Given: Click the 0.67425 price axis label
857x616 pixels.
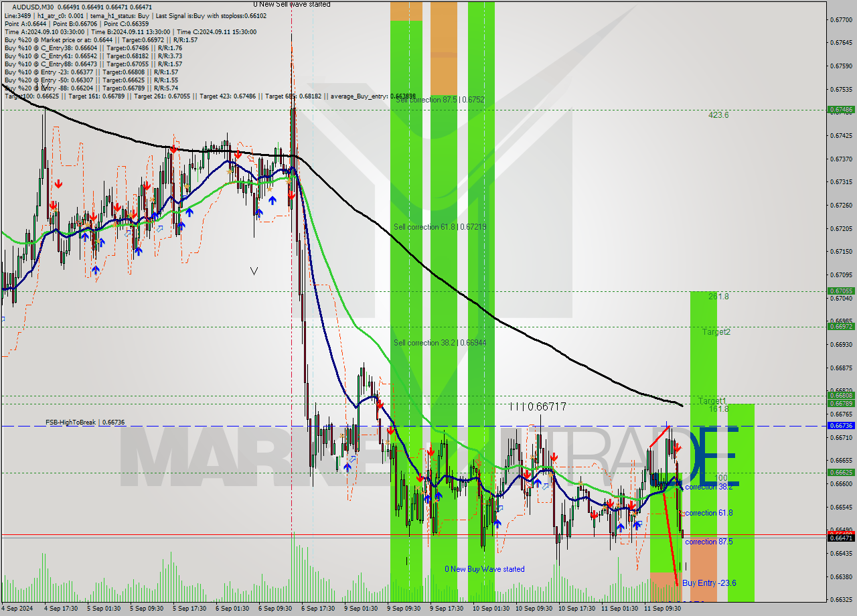Looking at the screenshot, I should (840, 135).
